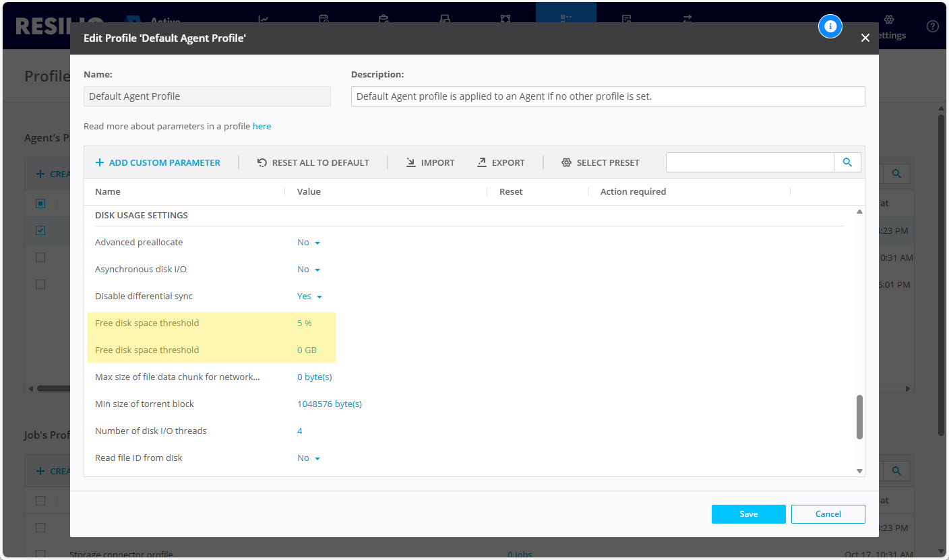The image size is (949, 560).
Task: Toggle the select-all checkbox in agent profiles
Action: point(40,204)
